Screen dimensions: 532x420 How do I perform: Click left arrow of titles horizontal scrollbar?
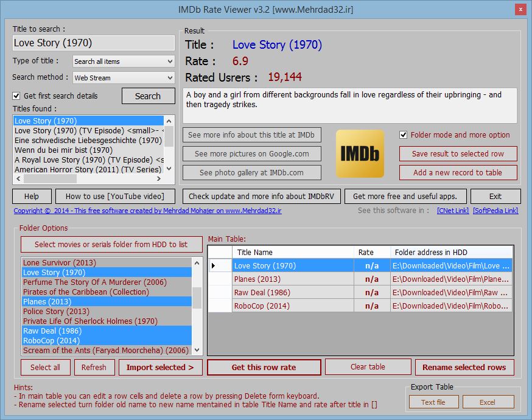pos(18,179)
